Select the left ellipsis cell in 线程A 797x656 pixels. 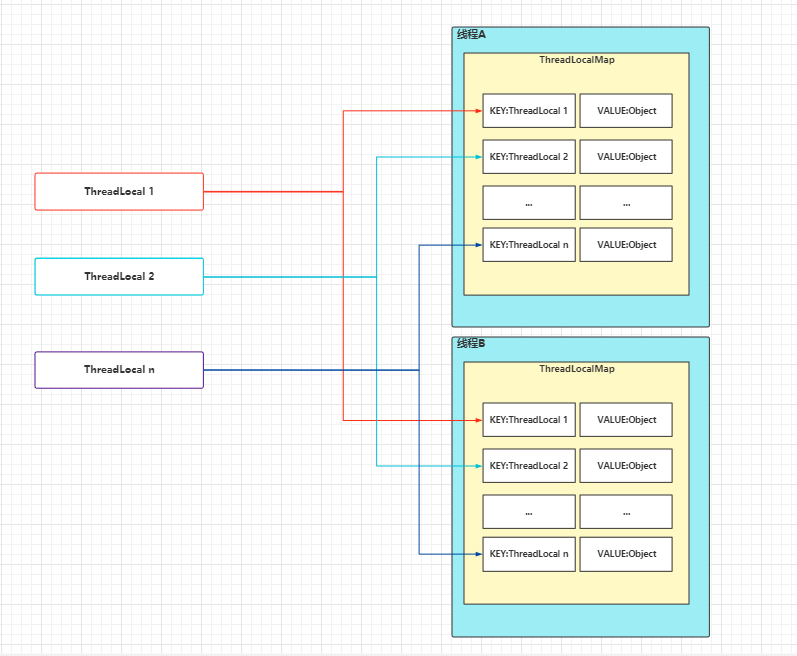pos(529,203)
